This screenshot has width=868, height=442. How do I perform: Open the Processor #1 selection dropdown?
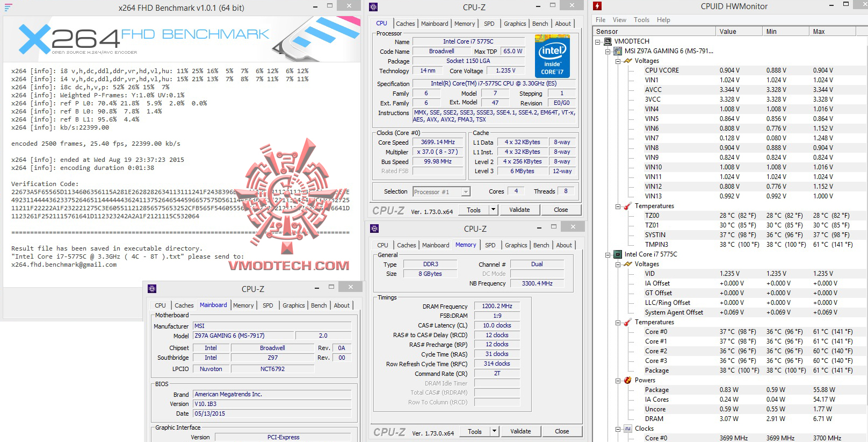pyautogui.click(x=466, y=192)
